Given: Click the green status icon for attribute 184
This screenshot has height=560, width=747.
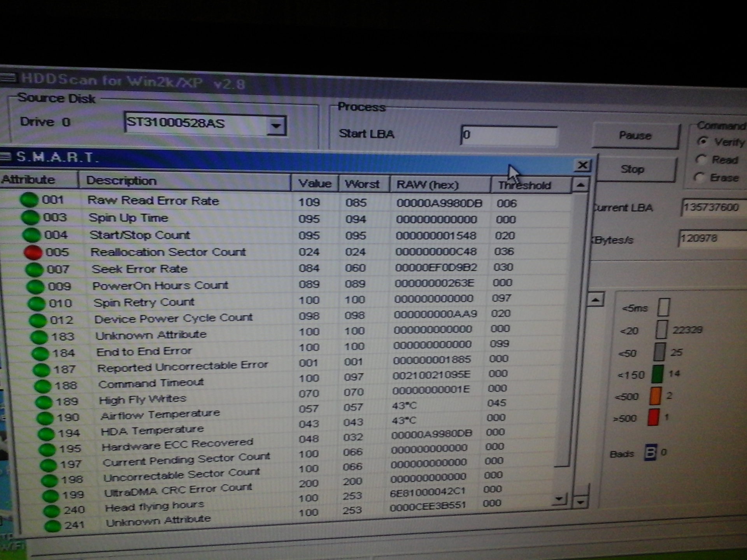Looking at the screenshot, I should click(40, 353).
